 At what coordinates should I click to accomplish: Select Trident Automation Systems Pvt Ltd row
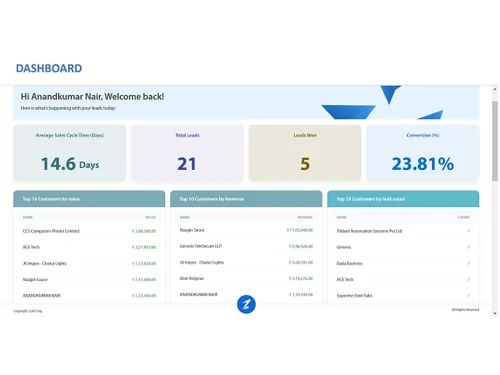click(x=403, y=231)
